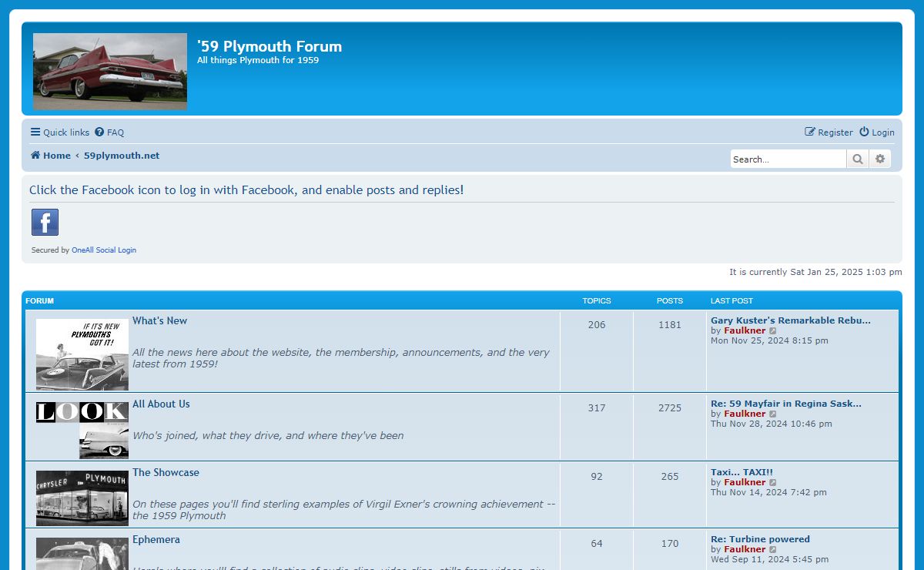View latest post icon in What's New row
Screen dimensions: 924x570
[x=773, y=331]
